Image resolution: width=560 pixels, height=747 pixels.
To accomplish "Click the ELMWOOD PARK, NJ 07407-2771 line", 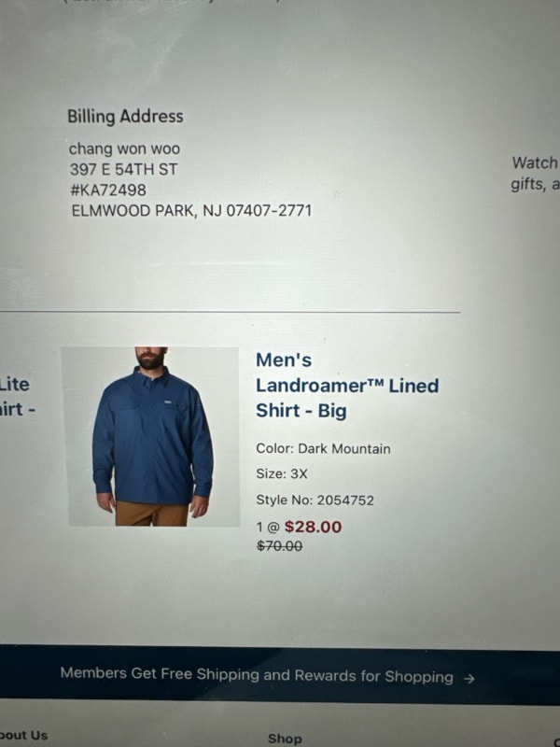I will coord(191,210).
